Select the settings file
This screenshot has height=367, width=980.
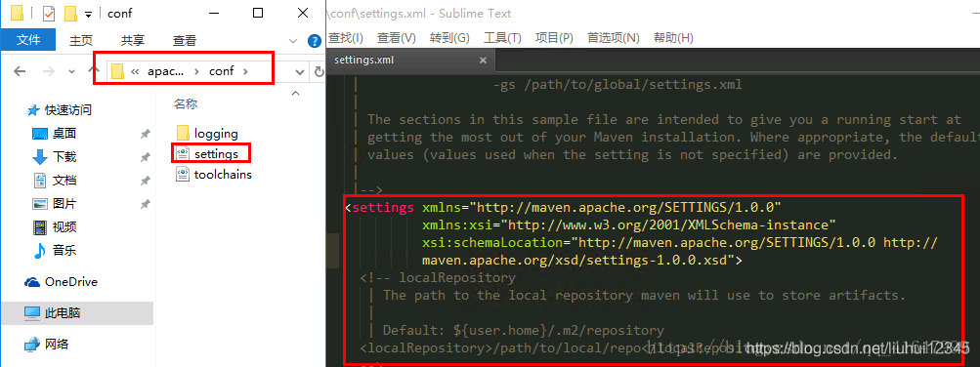(216, 153)
